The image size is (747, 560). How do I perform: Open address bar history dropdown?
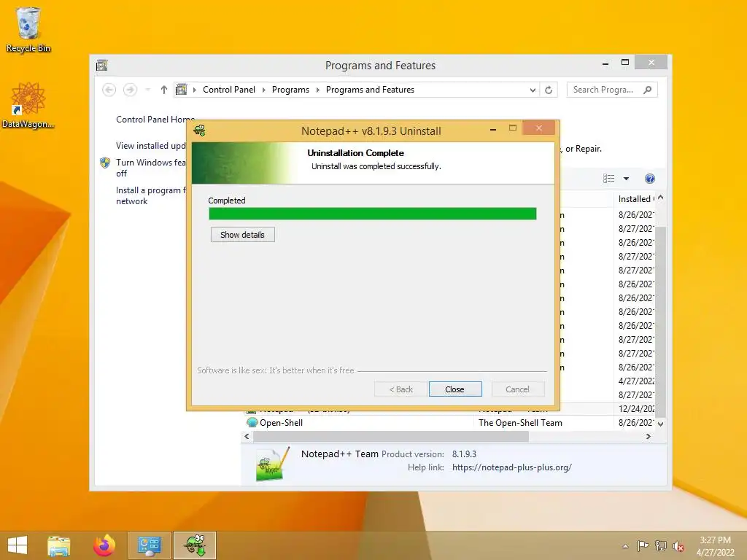533,90
